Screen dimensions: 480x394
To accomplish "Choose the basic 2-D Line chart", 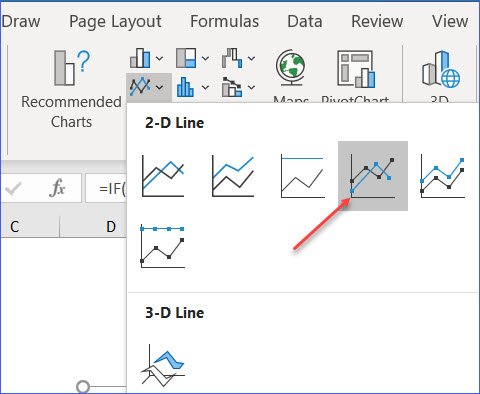I will [163, 176].
